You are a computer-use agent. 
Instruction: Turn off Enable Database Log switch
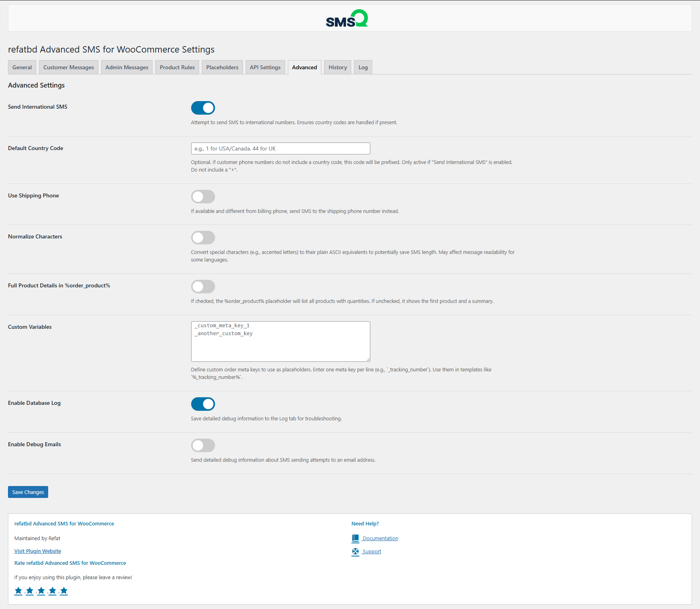(x=203, y=404)
